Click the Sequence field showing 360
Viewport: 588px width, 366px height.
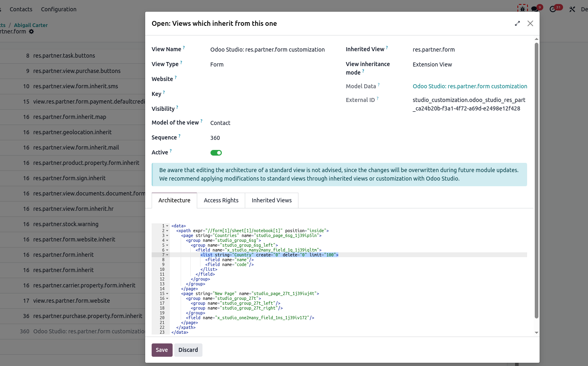pyautogui.click(x=271, y=138)
